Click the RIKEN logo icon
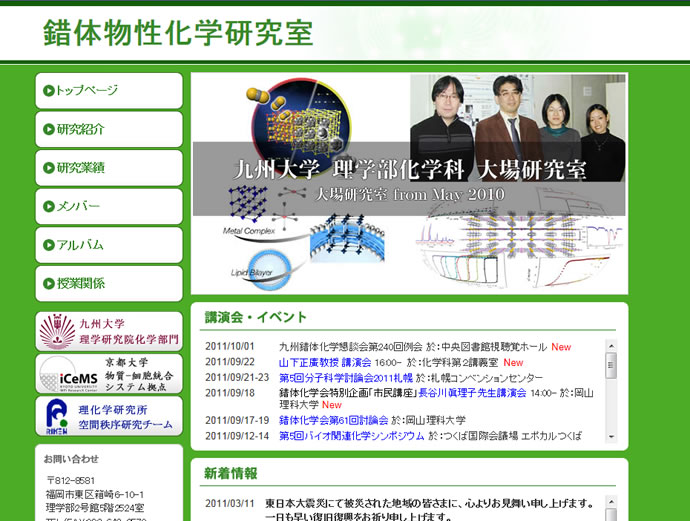The image size is (690, 521). pos(57,416)
